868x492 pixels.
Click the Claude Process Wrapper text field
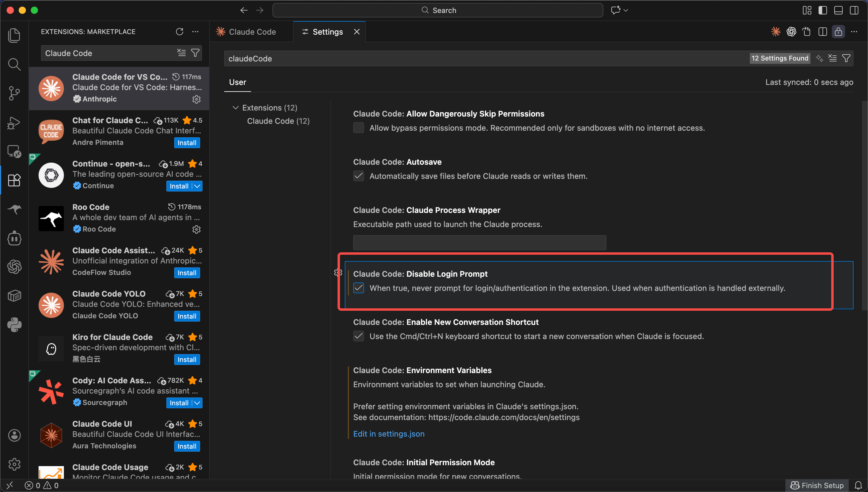point(480,243)
